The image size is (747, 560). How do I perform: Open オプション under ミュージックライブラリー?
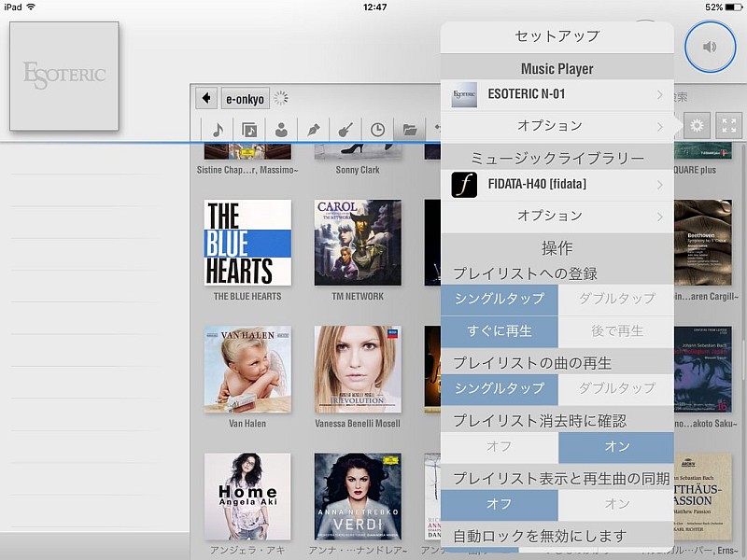pyautogui.click(x=557, y=217)
